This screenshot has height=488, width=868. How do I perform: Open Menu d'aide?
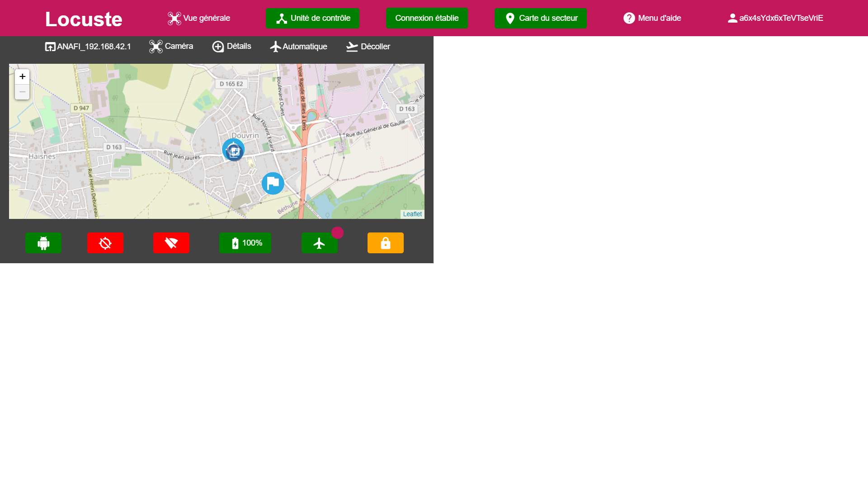[652, 18]
